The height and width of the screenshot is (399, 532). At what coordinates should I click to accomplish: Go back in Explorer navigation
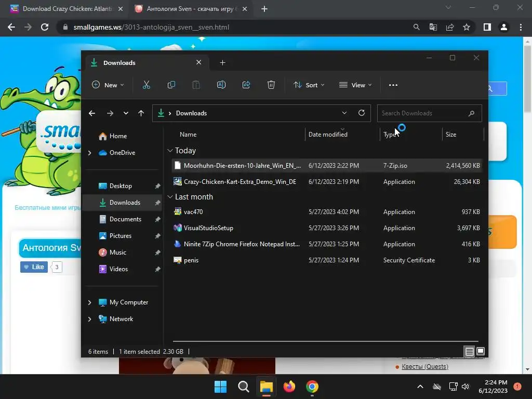(x=92, y=113)
